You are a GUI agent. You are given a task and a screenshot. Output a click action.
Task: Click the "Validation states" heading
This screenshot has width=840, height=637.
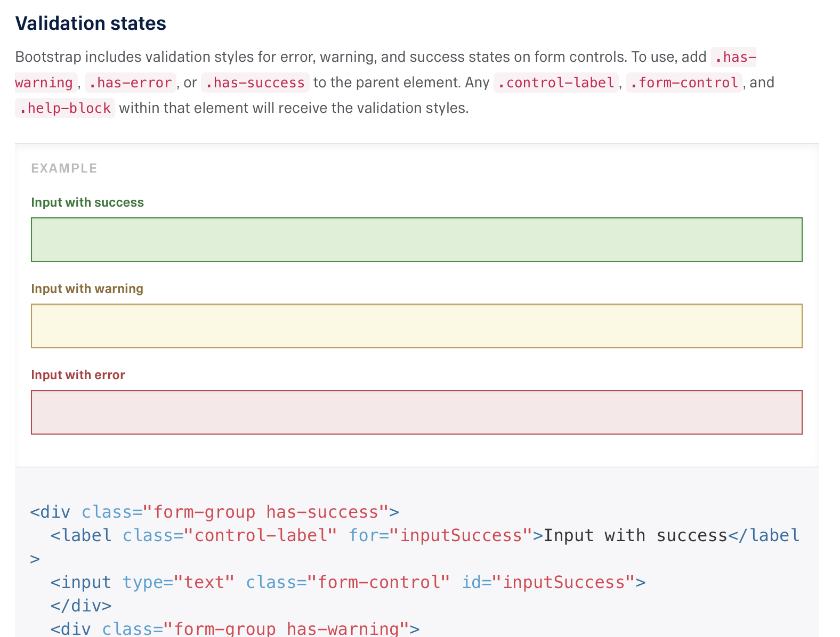tap(91, 23)
